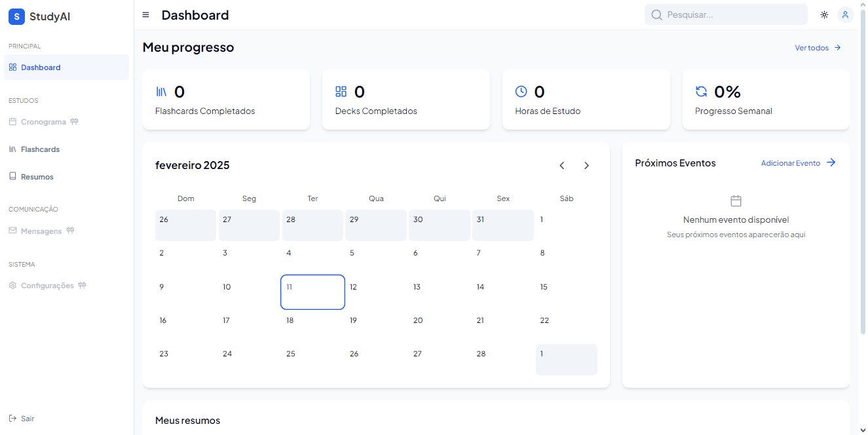Open the search magnifier in the top bar
Screen dimensions: 868x435
coord(656,14)
